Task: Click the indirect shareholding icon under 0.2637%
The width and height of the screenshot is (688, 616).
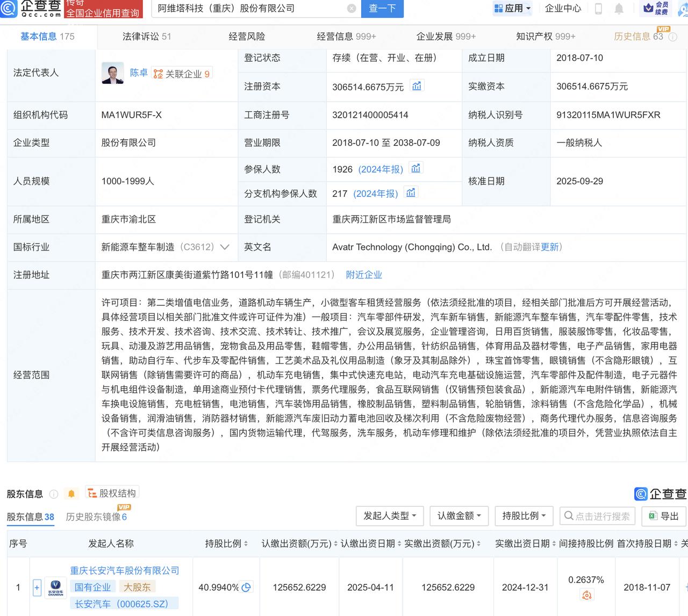Action: [586, 595]
